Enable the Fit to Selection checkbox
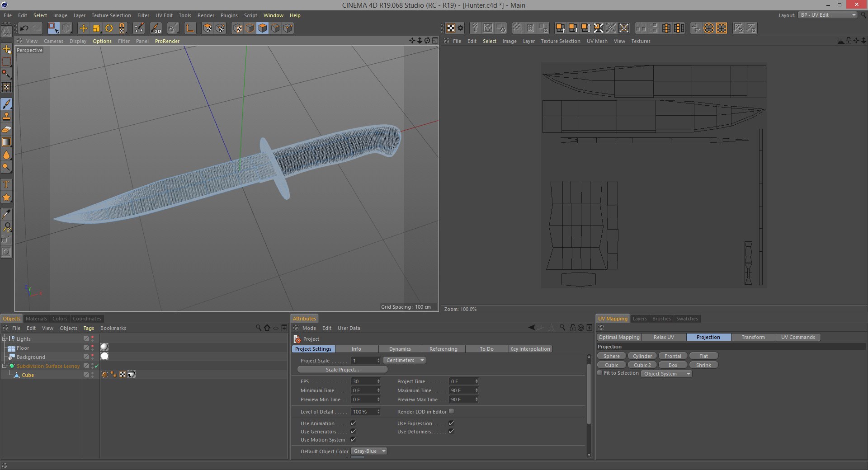This screenshot has height=470, width=868. 600,373
